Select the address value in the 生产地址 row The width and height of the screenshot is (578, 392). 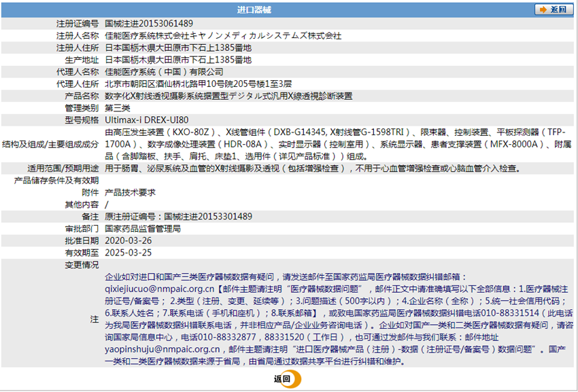coord(178,60)
